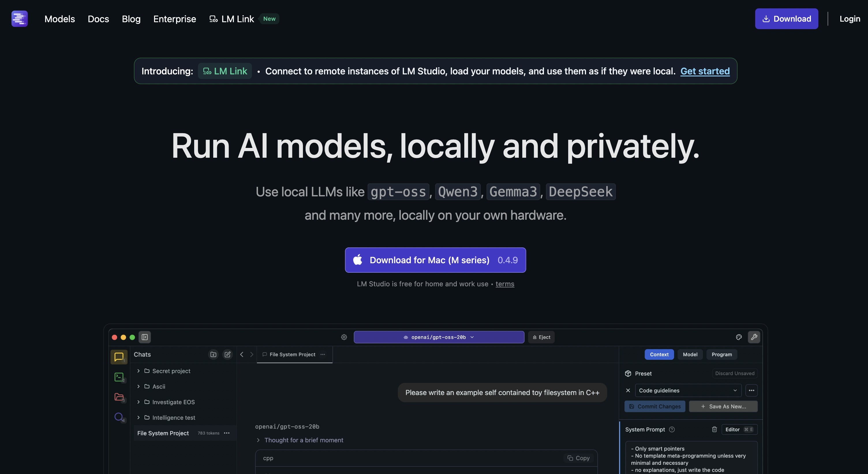Open the Docs nav menu item
This screenshot has height=474, width=868.
tap(98, 19)
